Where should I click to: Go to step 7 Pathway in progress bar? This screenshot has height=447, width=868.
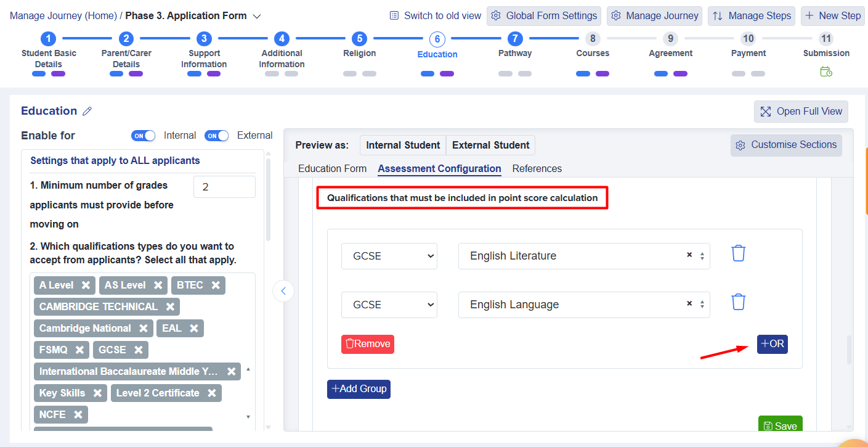pyautogui.click(x=515, y=39)
